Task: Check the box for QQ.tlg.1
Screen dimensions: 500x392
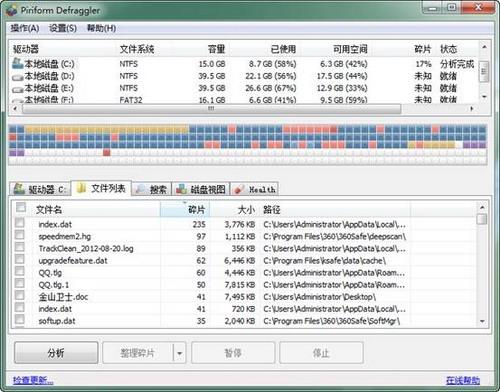Action: click(20, 283)
